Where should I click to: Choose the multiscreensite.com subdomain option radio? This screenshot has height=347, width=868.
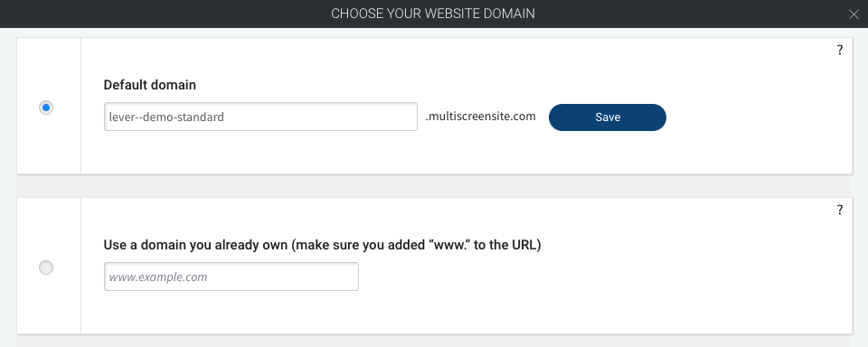pyautogui.click(x=46, y=108)
